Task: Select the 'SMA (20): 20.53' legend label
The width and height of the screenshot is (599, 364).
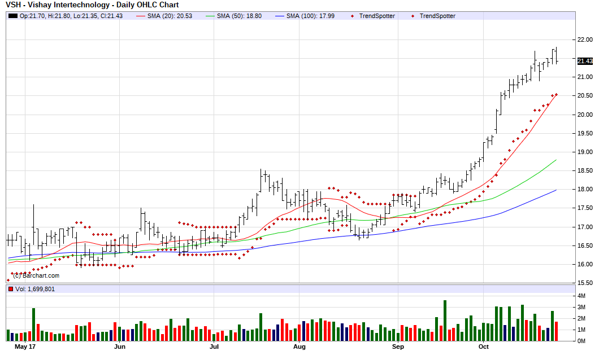Action: click(x=170, y=16)
